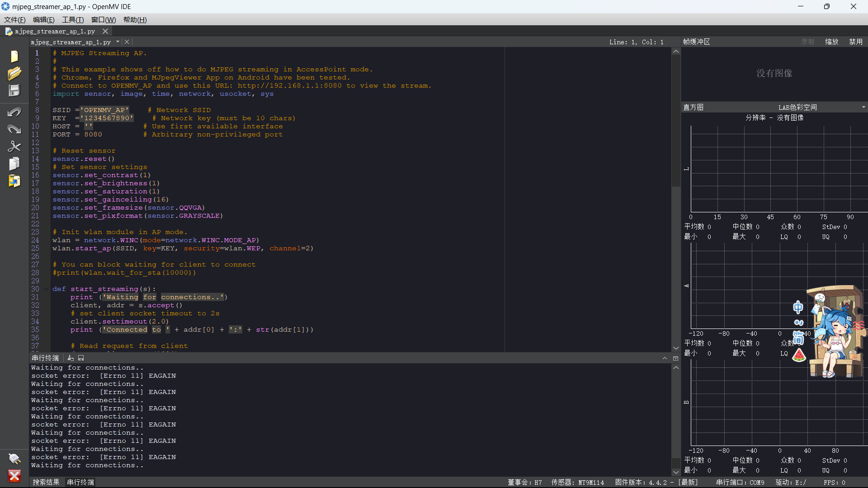
Task: Click the 固件版本: 4.4.2 status entry
Action: tap(656, 483)
